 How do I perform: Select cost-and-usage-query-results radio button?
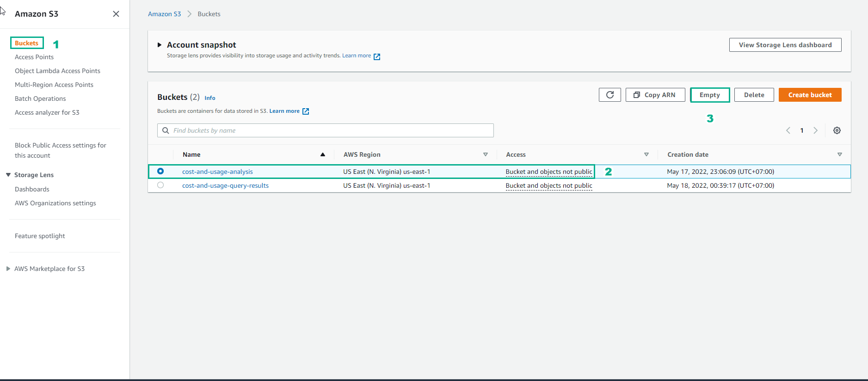click(160, 185)
